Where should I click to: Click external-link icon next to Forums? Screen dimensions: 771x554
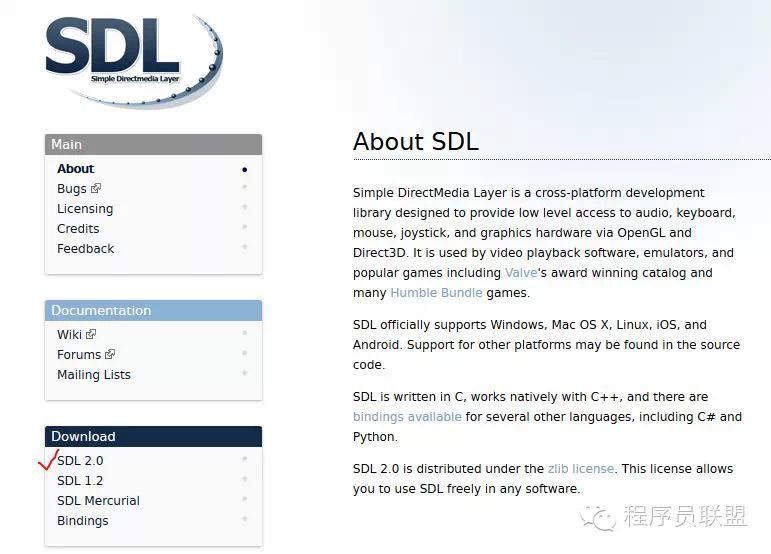point(110,354)
